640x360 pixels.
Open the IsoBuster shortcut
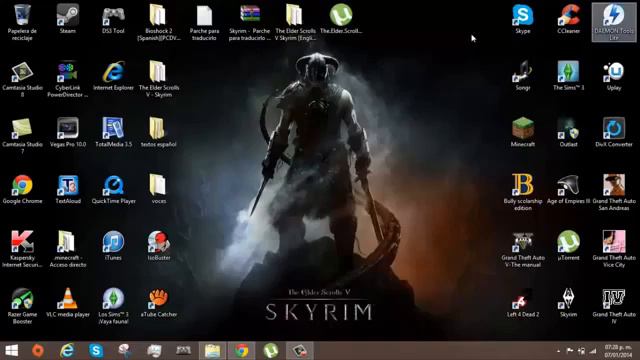coord(159,246)
